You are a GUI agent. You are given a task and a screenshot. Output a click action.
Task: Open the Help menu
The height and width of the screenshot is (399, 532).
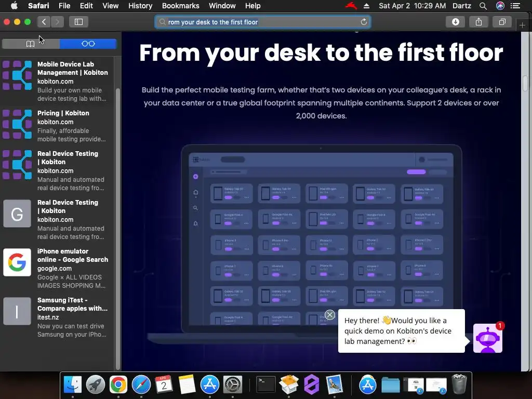[253, 6]
